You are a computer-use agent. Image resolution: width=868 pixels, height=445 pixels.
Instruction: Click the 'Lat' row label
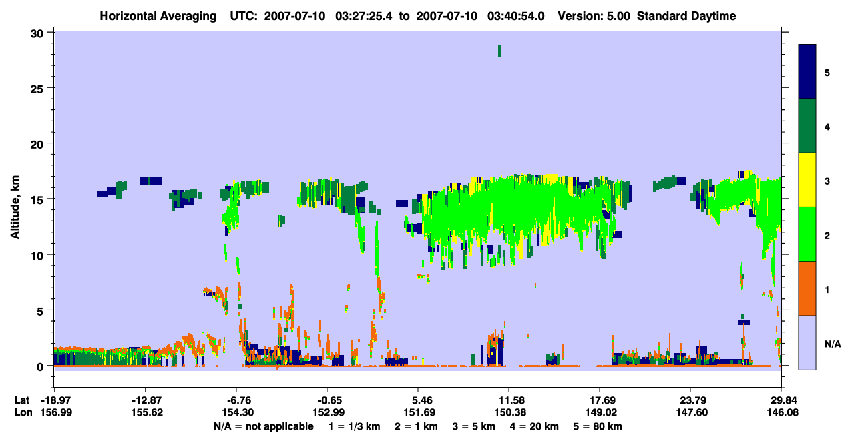[21, 400]
